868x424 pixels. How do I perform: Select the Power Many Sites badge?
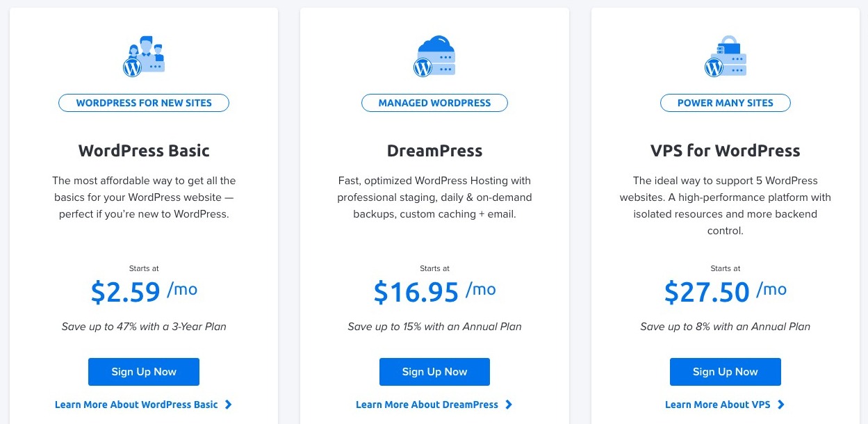[725, 103]
